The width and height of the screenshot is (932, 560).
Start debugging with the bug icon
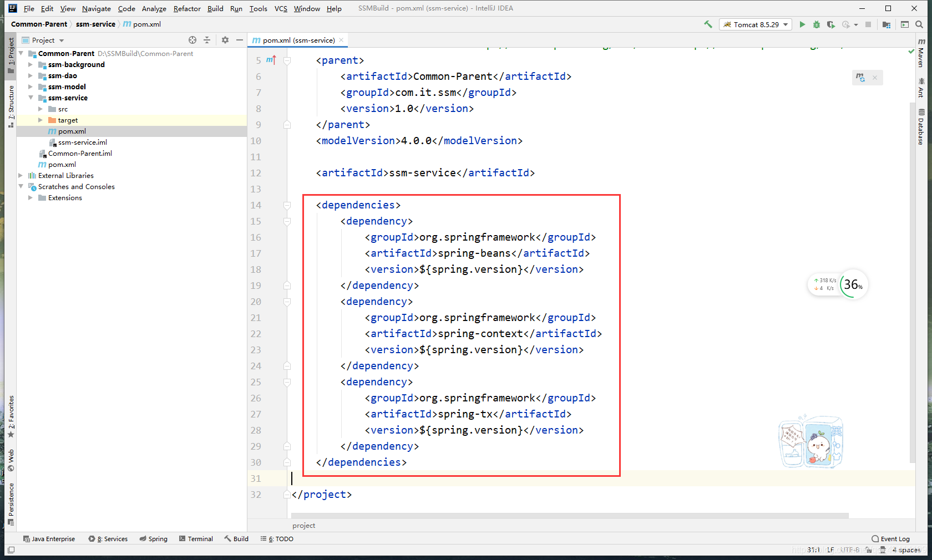click(x=817, y=24)
